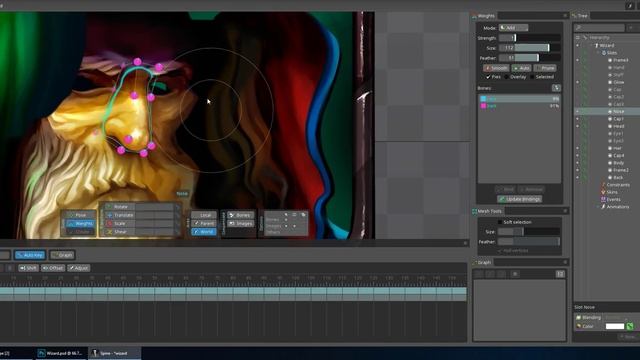Select the magenta bone in weights list
Viewport: 640px width, 360px height.
pos(520,106)
